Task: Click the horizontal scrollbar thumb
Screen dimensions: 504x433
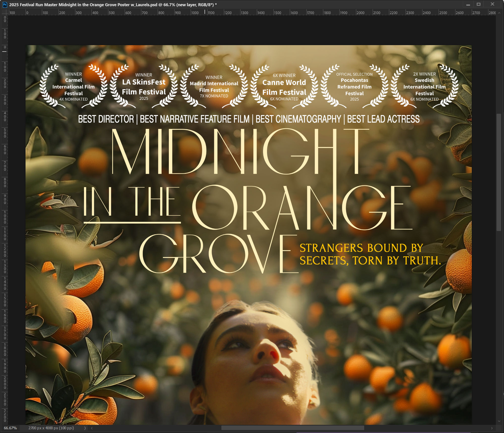Action: [x=293, y=428]
